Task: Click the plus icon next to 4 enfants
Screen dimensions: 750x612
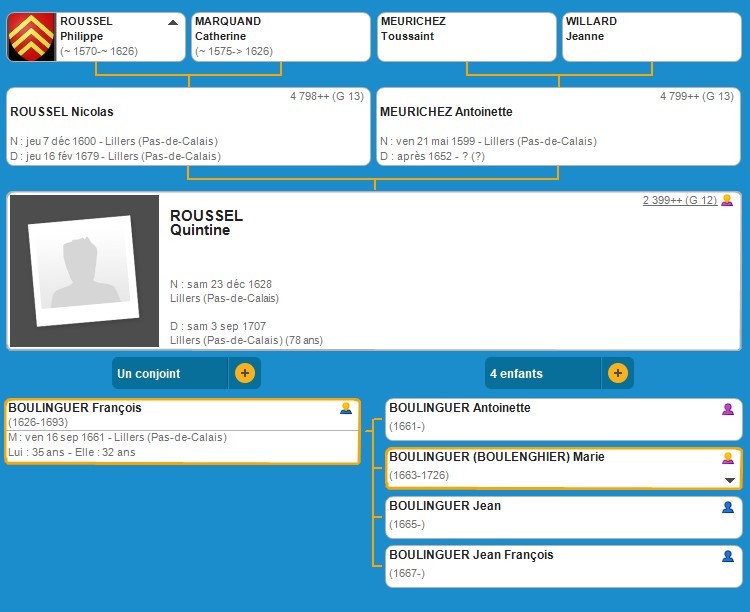Action: 617,373
